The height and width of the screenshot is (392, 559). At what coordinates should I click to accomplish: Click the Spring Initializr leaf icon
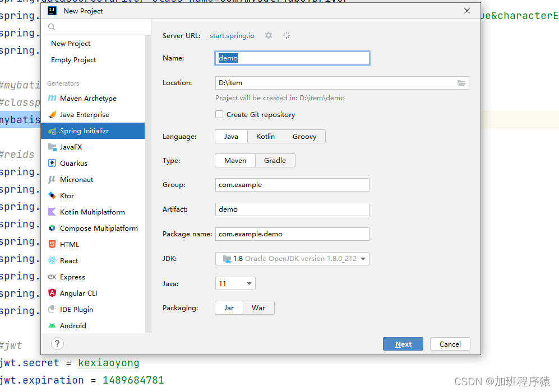point(52,131)
